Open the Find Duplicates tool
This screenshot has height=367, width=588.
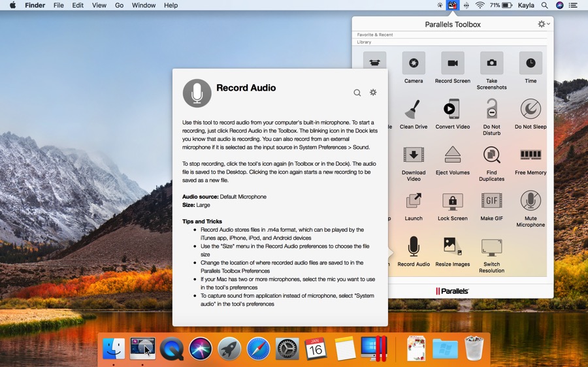point(491,163)
